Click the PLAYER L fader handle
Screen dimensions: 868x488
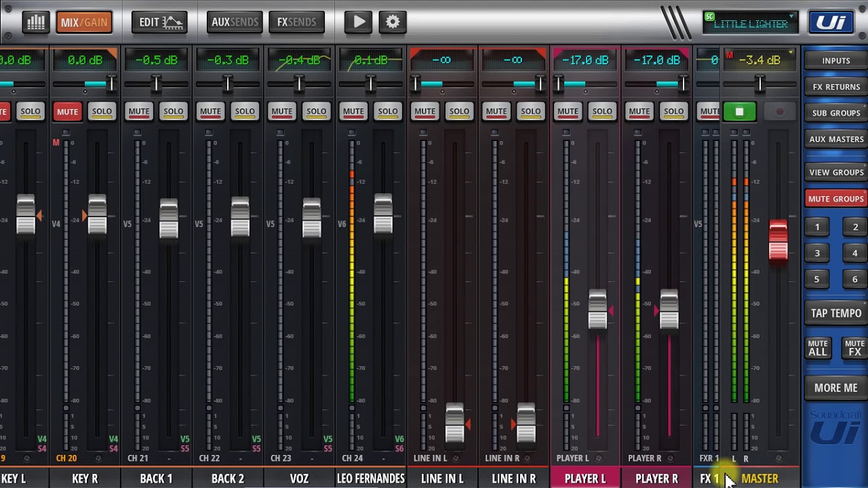(x=597, y=310)
